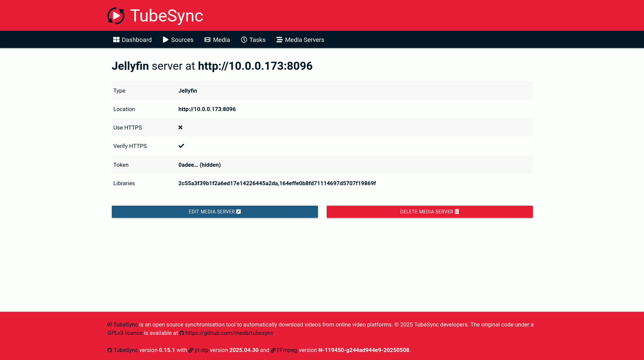Screen dimensions: 644x360
Task: Click the GitHub icon before the repository link
Action: 182,333
